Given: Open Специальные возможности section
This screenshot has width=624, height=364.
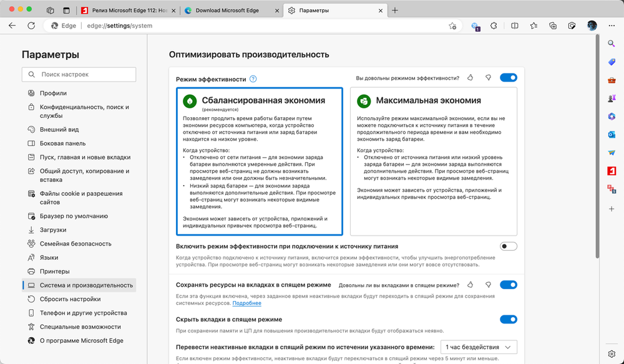Looking at the screenshot, I should pyautogui.click(x=79, y=327).
